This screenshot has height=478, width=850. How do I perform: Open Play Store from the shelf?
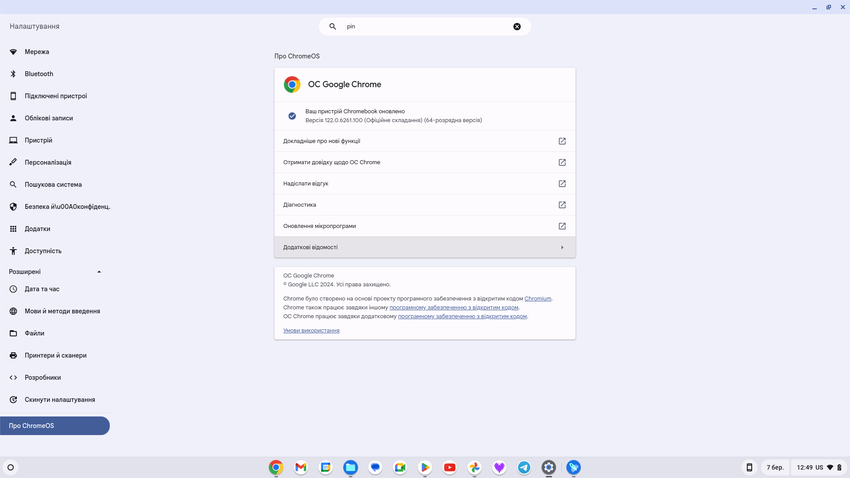coord(425,467)
